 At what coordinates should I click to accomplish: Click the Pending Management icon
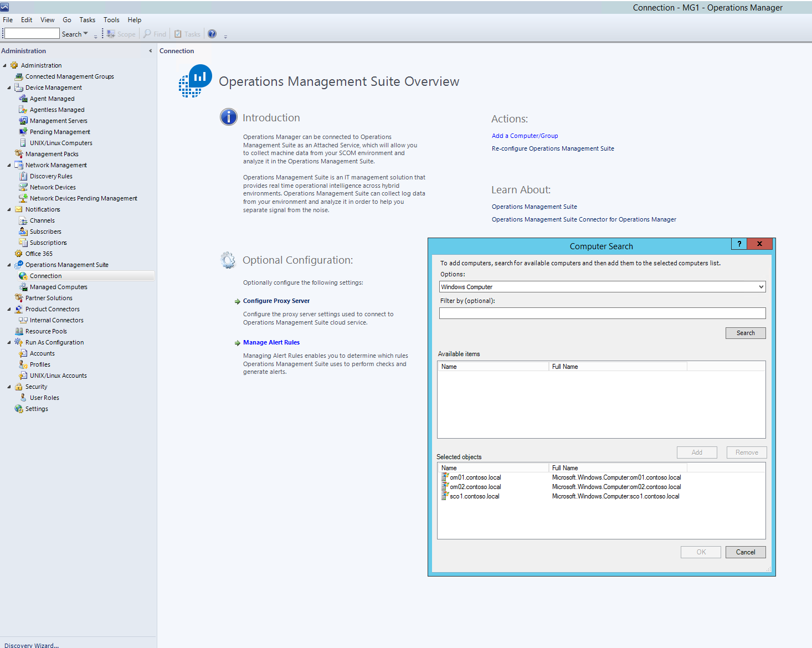tap(23, 132)
